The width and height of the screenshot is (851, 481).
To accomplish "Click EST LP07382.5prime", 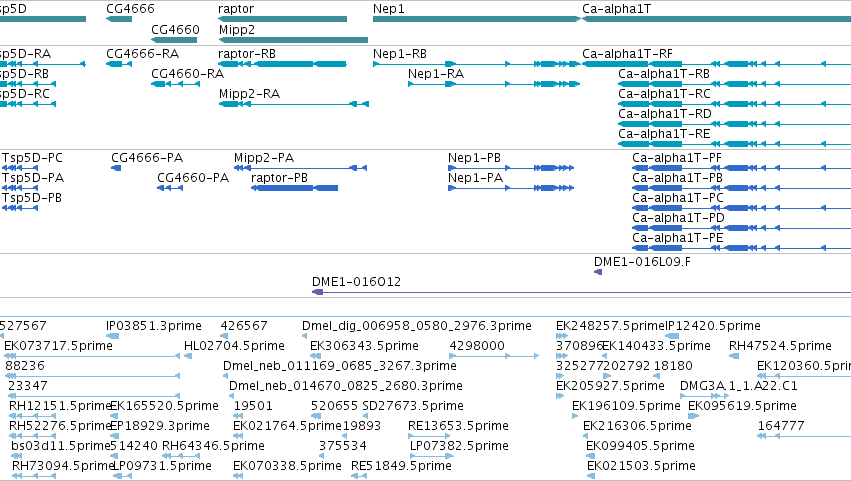I will (460, 447).
